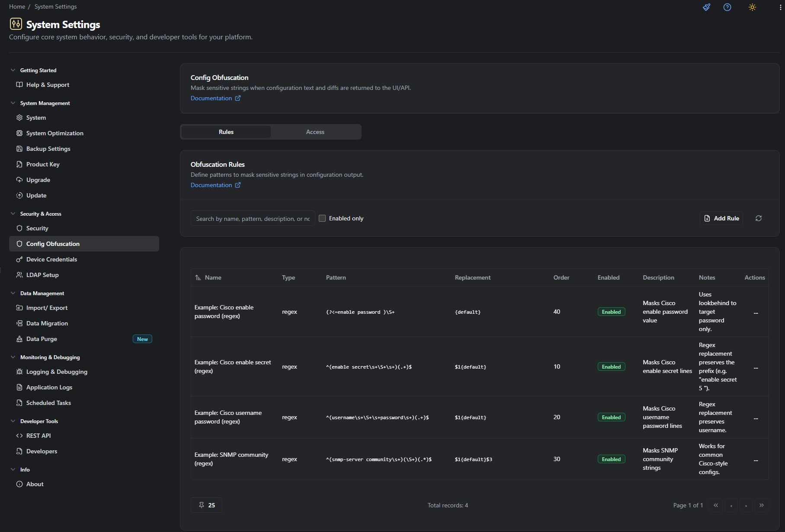Collapse the Developer Tools section
The height and width of the screenshot is (532, 785).
point(13,421)
